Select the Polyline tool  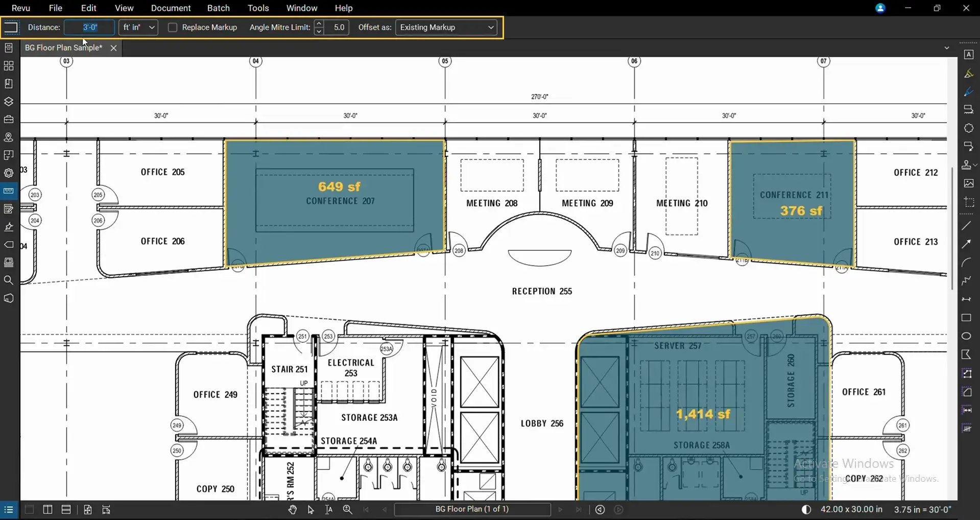(x=967, y=281)
